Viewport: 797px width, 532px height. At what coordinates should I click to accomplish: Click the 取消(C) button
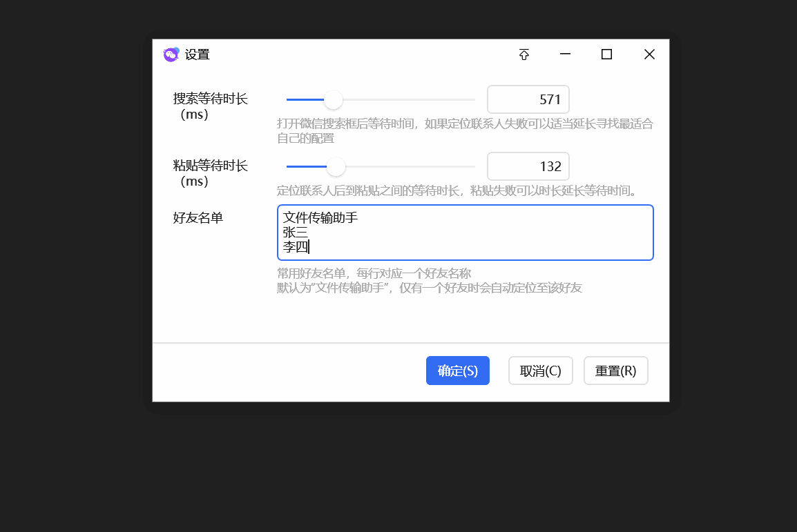(x=540, y=371)
